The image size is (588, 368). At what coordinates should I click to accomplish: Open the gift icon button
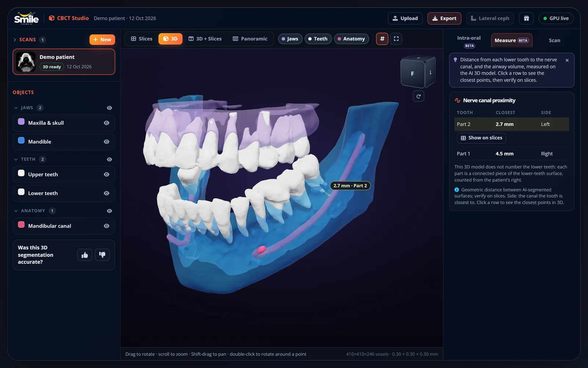point(526,18)
